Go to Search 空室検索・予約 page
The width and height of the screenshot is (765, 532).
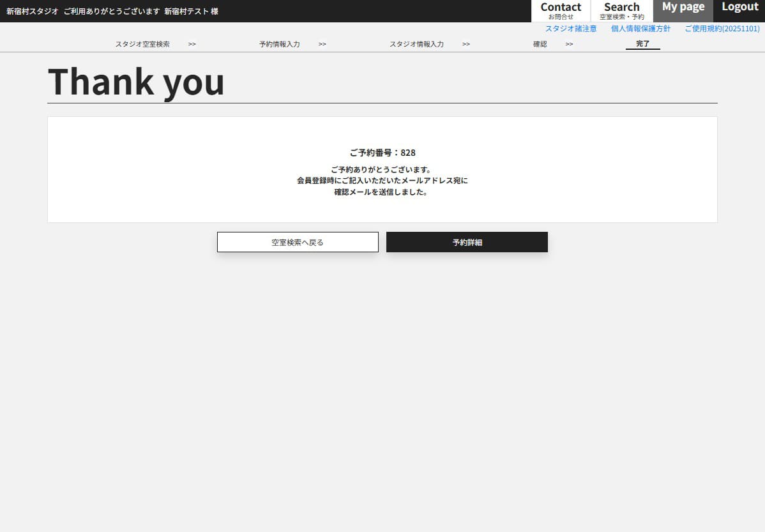point(621,11)
